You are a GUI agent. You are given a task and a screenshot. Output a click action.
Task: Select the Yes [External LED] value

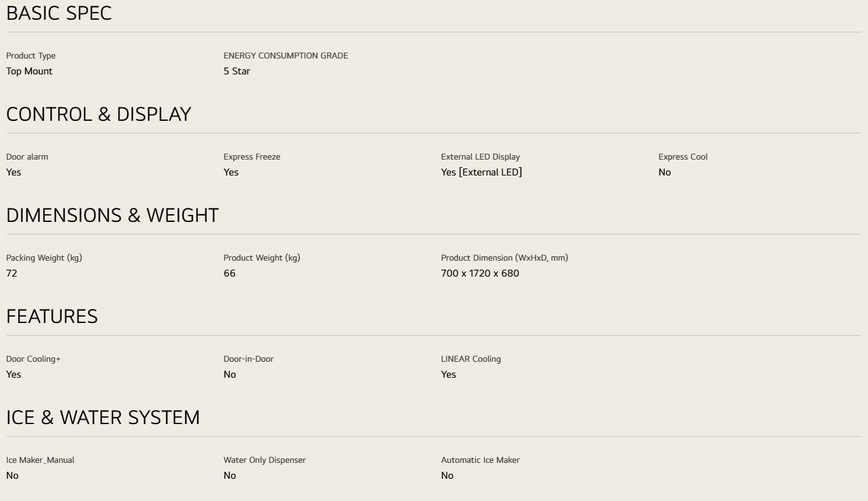tap(481, 172)
